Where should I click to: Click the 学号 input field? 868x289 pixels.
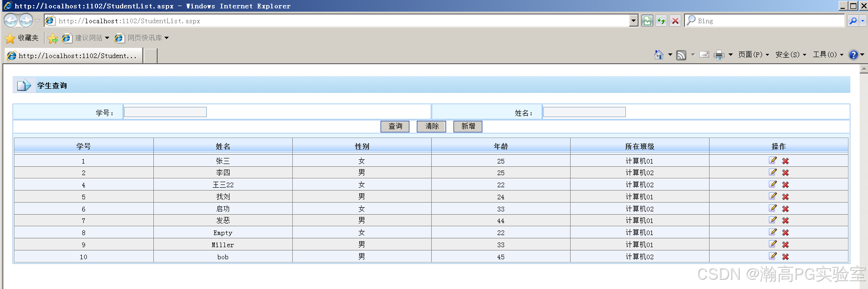(x=165, y=112)
